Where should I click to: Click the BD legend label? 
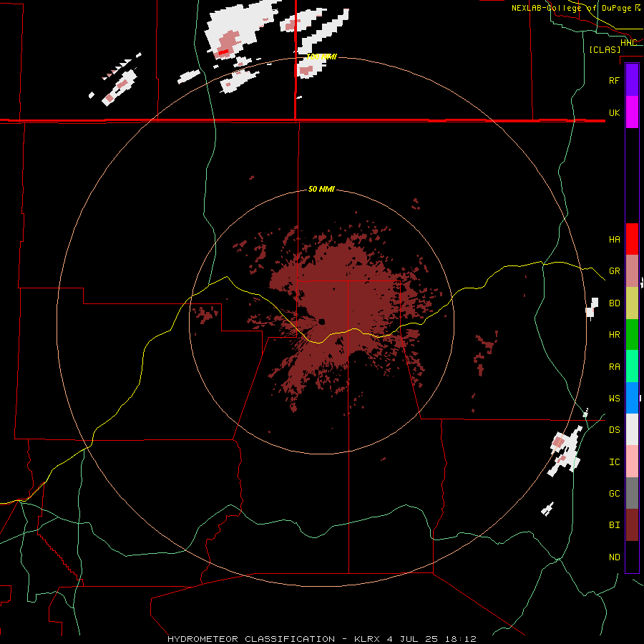(614, 303)
